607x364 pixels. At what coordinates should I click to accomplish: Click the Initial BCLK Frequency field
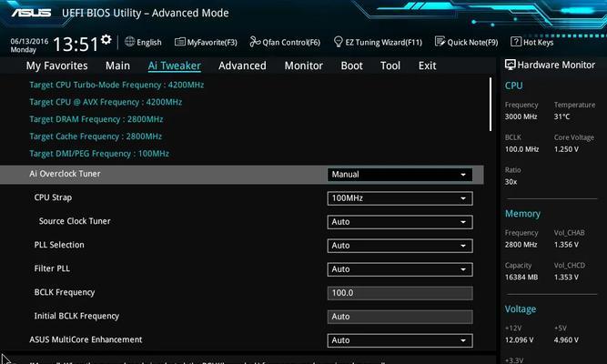click(x=400, y=317)
